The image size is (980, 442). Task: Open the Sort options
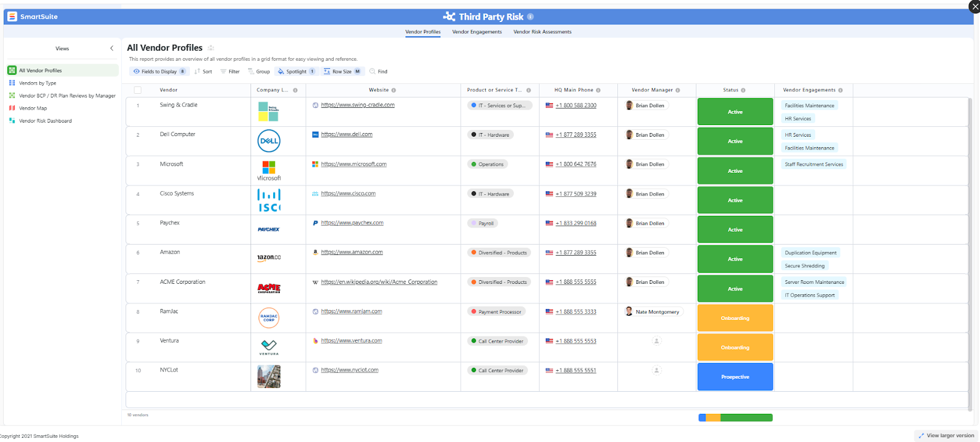(x=203, y=72)
